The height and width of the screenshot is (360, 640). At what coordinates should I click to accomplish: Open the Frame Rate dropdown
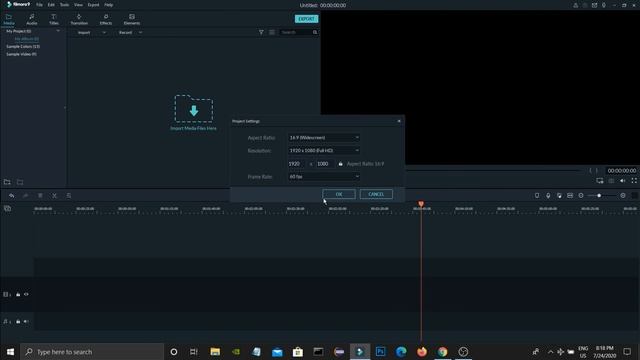(x=324, y=177)
